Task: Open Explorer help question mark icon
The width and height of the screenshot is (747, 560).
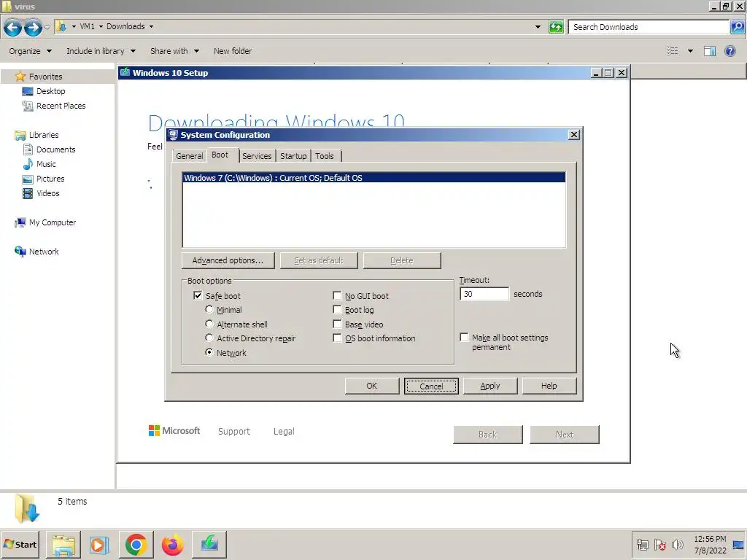Action: coord(729,51)
